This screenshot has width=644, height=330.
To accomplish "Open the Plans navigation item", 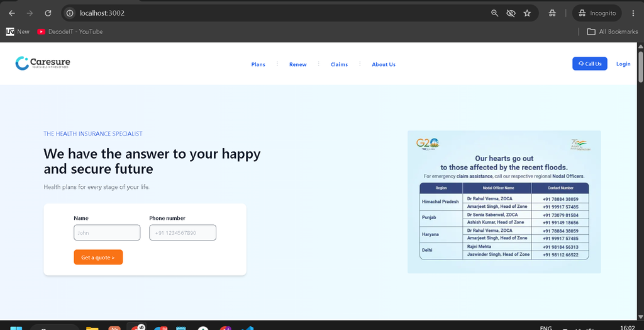I will (258, 65).
